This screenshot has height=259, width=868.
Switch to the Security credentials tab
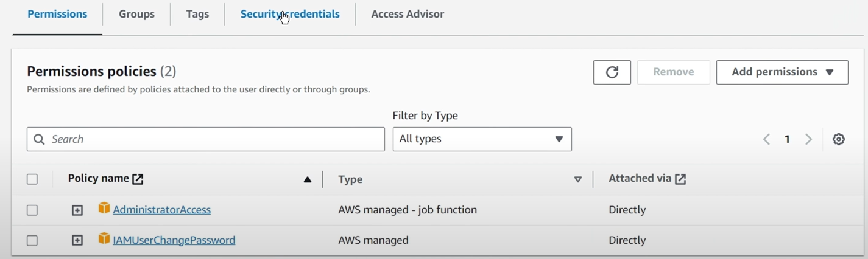click(290, 14)
